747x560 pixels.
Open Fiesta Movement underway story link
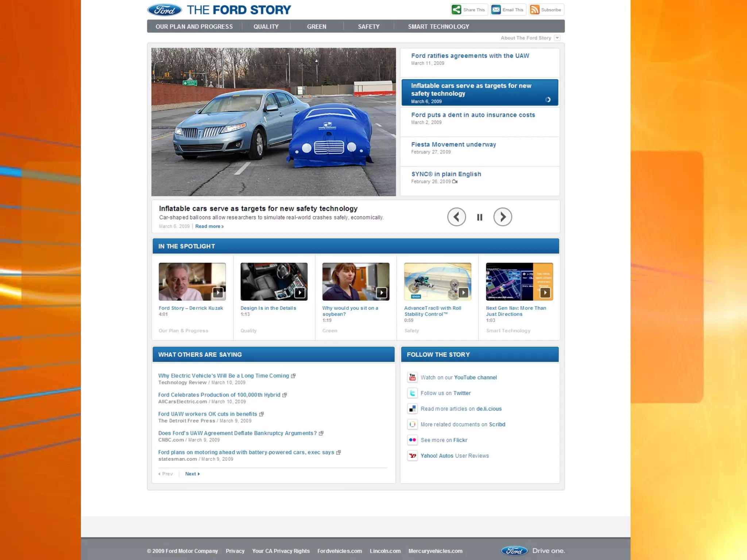[x=453, y=144]
